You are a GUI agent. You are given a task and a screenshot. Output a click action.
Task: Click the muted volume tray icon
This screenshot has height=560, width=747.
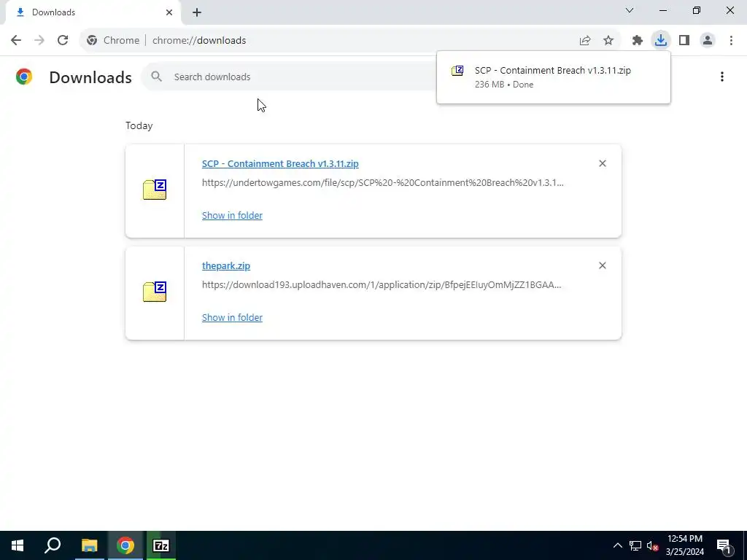(x=652, y=545)
